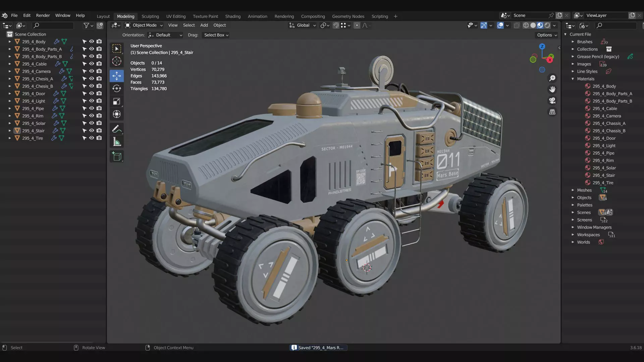Image resolution: width=644 pixels, height=362 pixels.
Task: Click the ViewLayer name field
Action: (606, 15)
